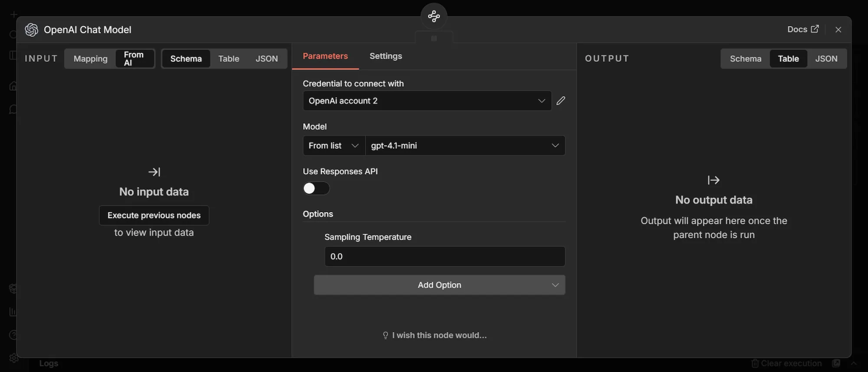Image resolution: width=868 pixels, height=372 pixels.
Task: Click the Sampling Temperature input field
Action: tap(445, 256)
